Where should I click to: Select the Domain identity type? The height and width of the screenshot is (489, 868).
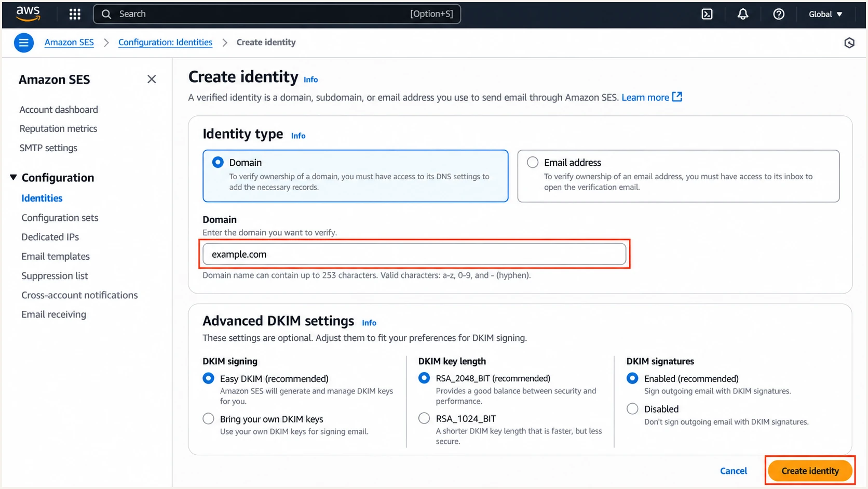tap(218, 162)
